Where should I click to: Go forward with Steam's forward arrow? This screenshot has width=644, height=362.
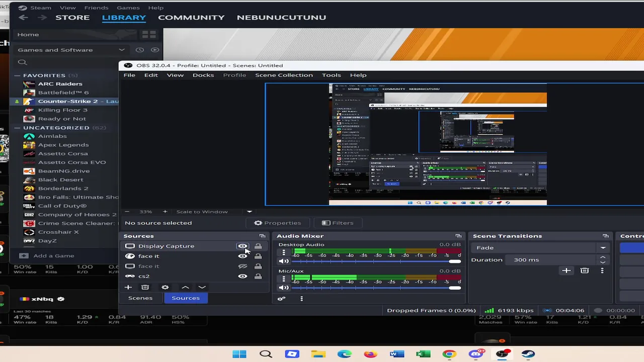click(42, 17)
